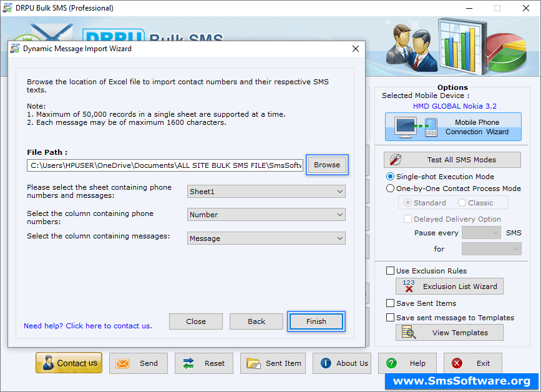The height and width of the screenshot is (392, 541).
Task: Open the Sheet1 sheet dropdown
Action: [266, 192]
